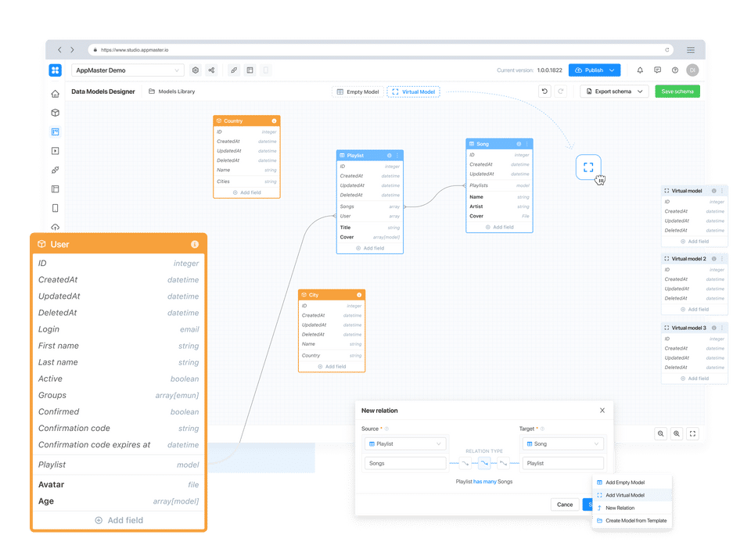Go forward in the browser
Image resolution: width=751 pixels, height=560 pixels.
pyautogui.click(x=72, y=50)
